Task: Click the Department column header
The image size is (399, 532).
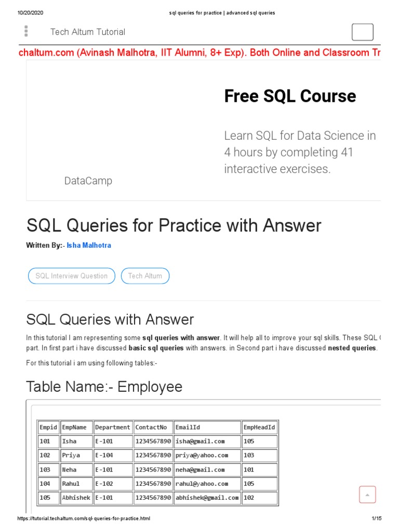Action: coord(113,427)
